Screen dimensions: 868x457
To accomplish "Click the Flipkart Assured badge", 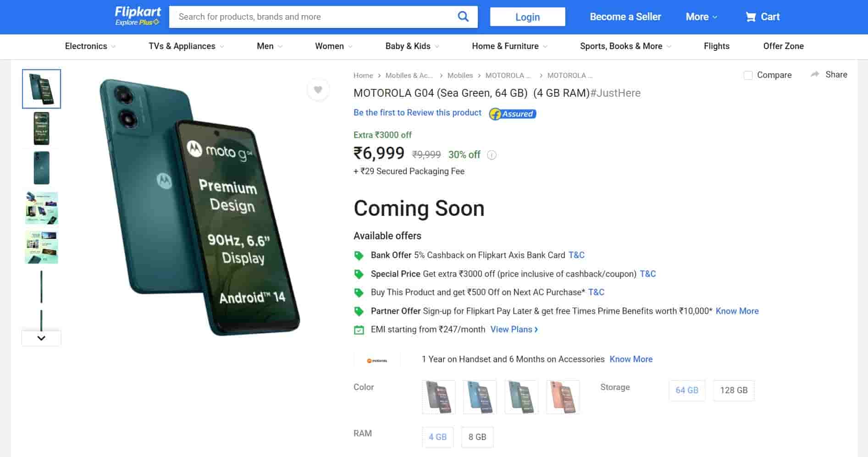I will click(x=512, y=114).
